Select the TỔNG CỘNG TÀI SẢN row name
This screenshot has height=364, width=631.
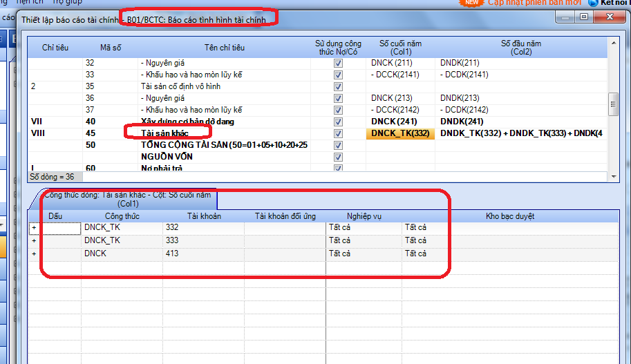pos(224,145)
